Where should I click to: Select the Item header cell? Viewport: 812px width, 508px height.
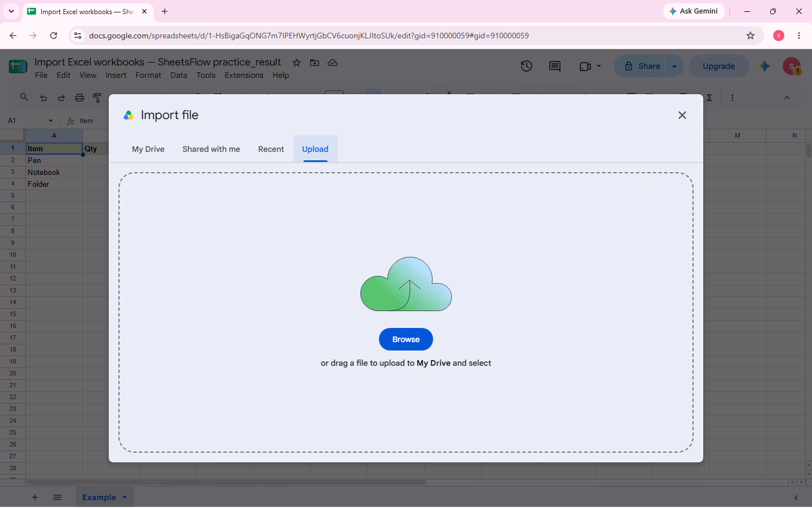tap(54, 148)
